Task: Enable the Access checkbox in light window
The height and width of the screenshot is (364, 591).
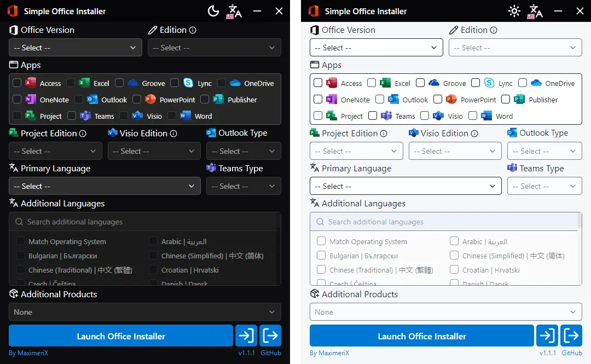Action: coord(318,83)
